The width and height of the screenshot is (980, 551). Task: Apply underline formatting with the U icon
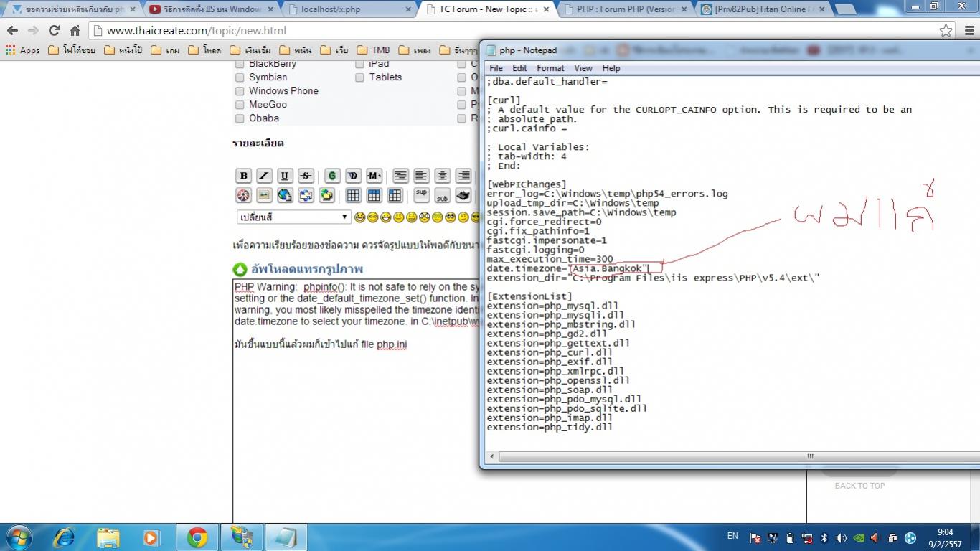(285, 176)
